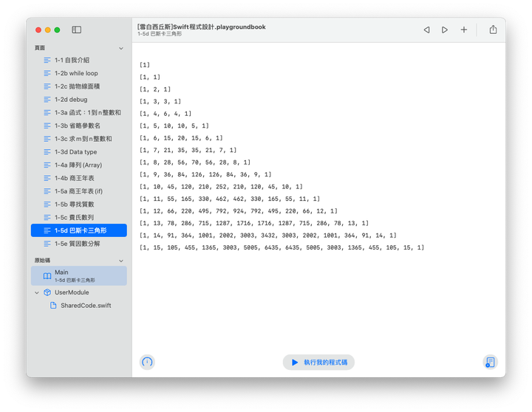Open the console output document icon
Image resolution: width=532 pixels, height=412 pixels.
click(491, 362)
